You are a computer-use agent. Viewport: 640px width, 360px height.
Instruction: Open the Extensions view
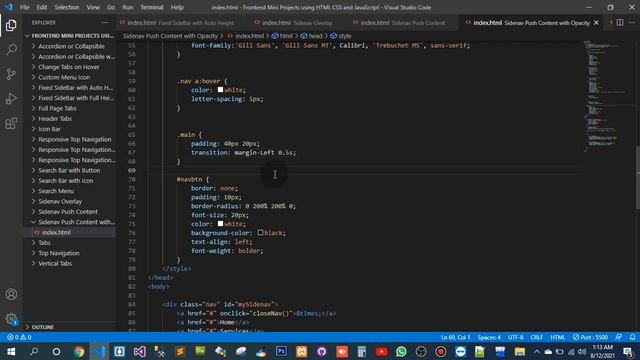pos(11,123)
